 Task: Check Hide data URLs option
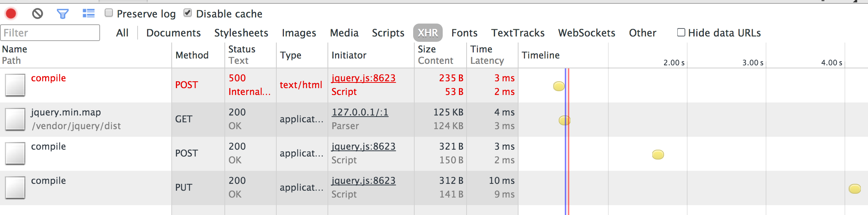(681, 32)
